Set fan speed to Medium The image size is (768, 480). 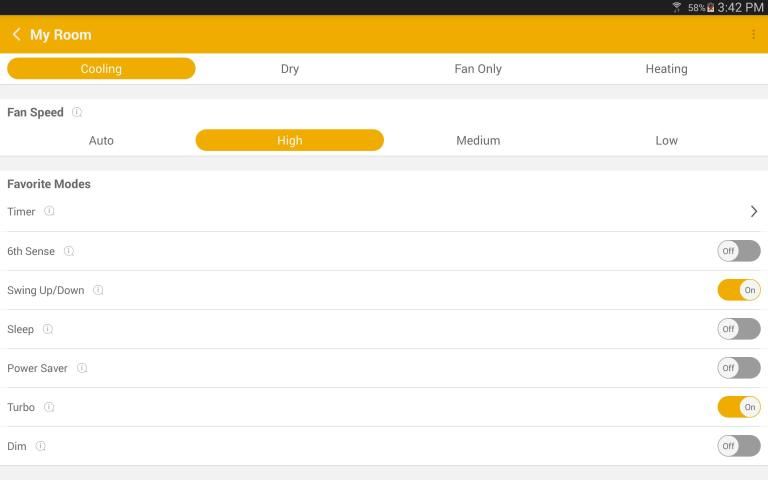coord(478,141)
